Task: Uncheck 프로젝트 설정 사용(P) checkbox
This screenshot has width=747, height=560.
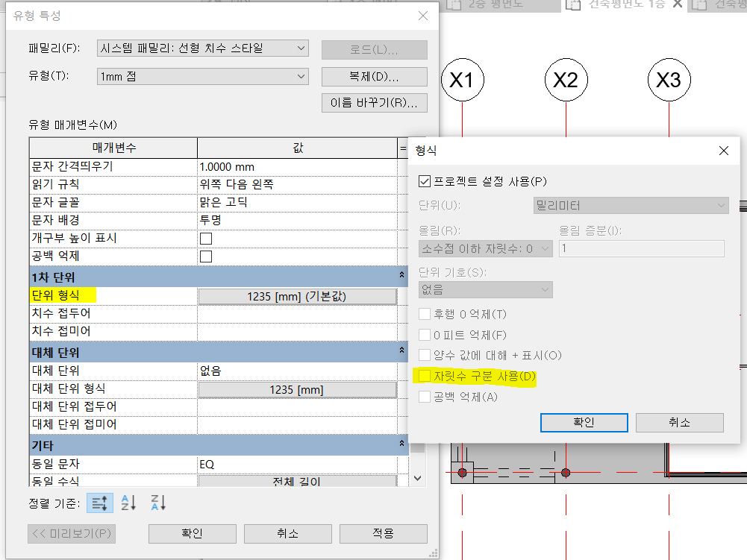Action: pos(425,181)
